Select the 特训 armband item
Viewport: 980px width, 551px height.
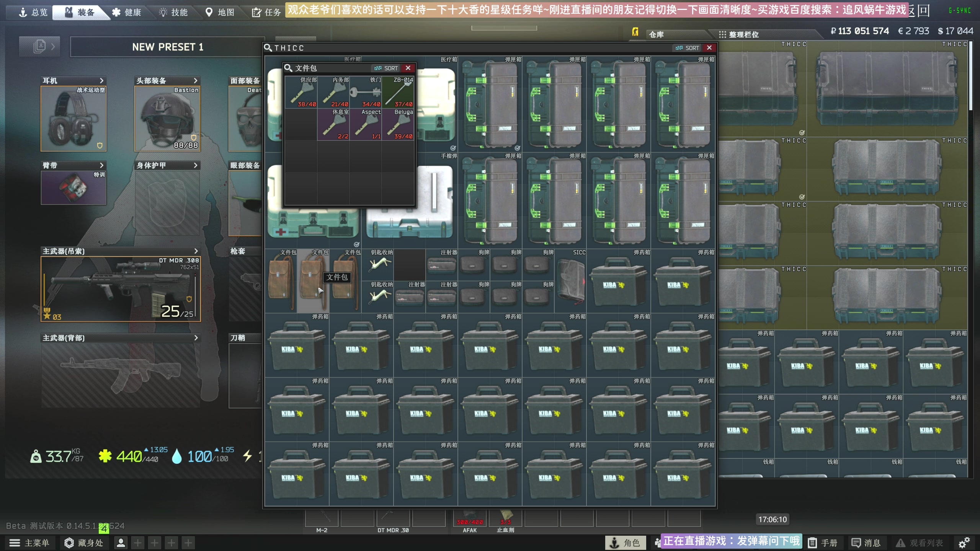tap(73, 187)
